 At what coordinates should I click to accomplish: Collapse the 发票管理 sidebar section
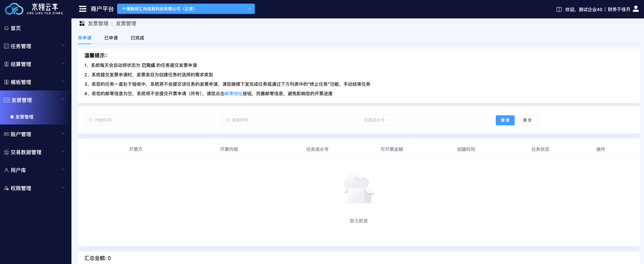(63, 99)
